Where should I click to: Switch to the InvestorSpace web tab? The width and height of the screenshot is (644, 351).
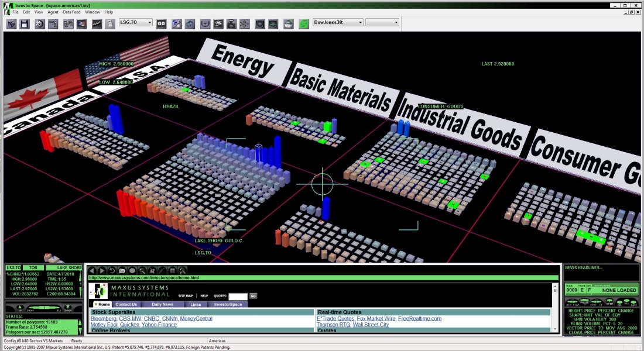228,304
